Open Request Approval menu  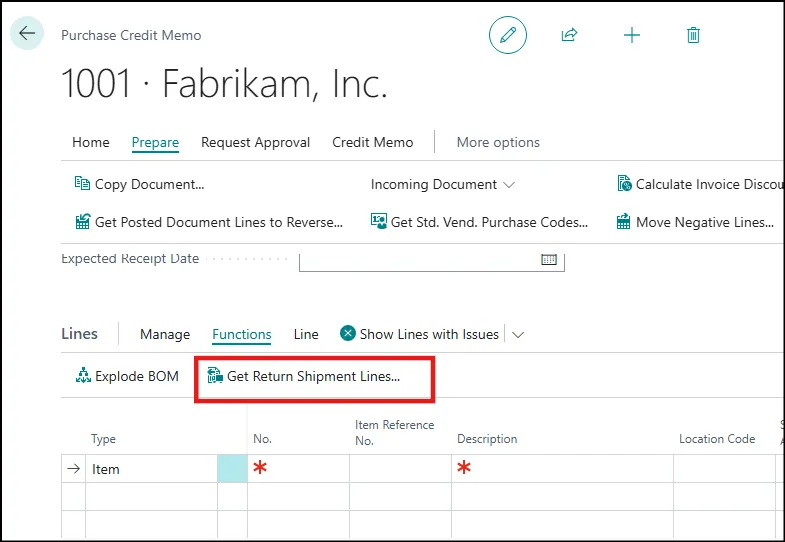[255, 143]
